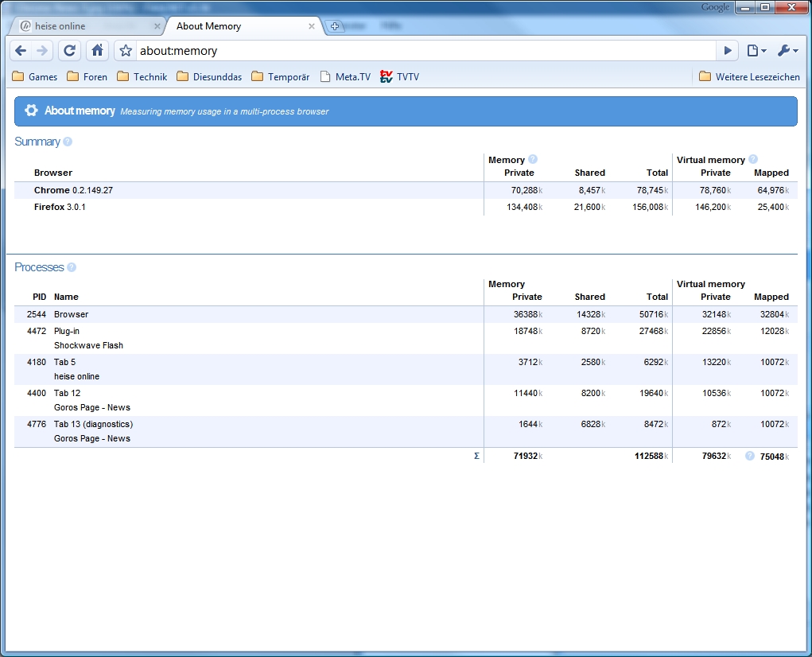Image resolution: width=812 pixels, height=657 pixels.
Task: Open the Diesunddas bookmark folder
Action: click(x=209, y=77)
